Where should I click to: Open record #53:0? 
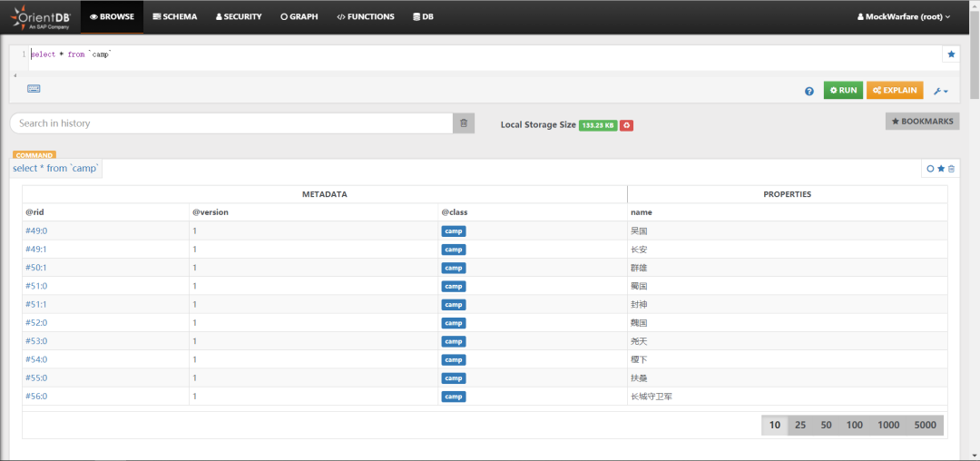(36, 341)
